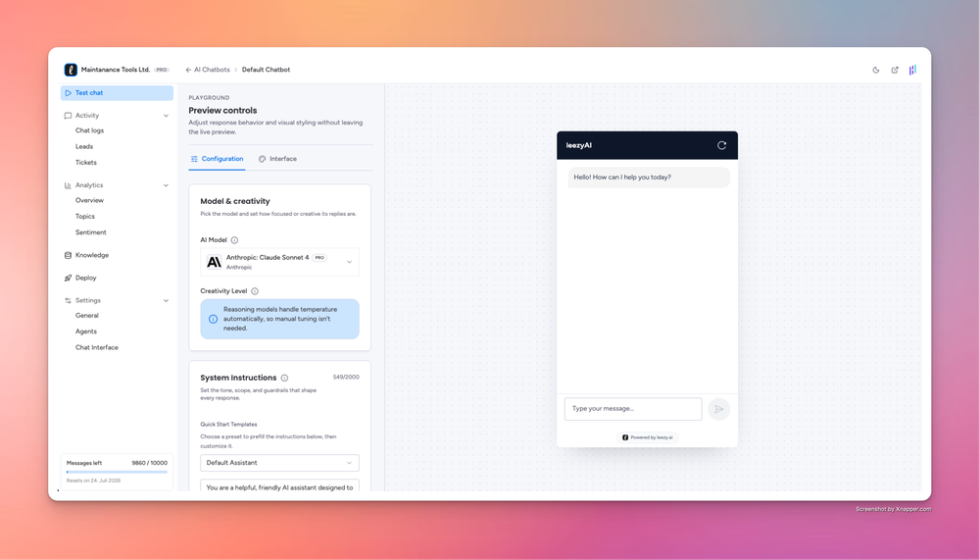Collapse the Activity section chevron

pos(167,116)
